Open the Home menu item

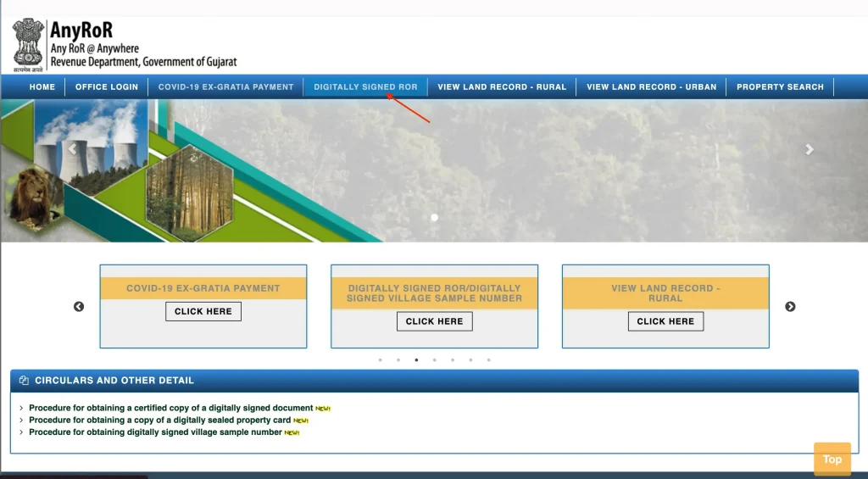point(42,87)
